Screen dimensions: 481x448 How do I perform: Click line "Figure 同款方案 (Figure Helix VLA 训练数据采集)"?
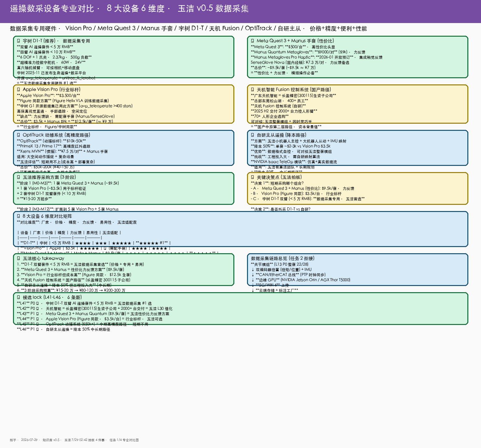click(63, 101)
